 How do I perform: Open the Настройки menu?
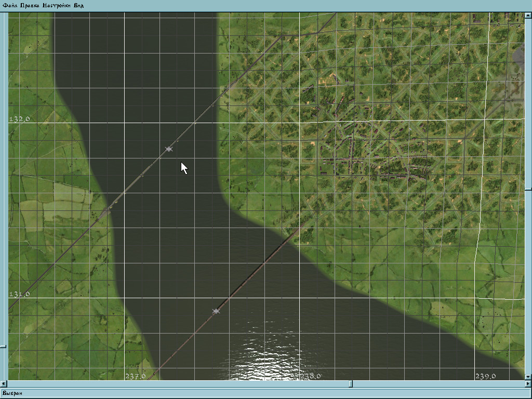(x=56, y=5)
